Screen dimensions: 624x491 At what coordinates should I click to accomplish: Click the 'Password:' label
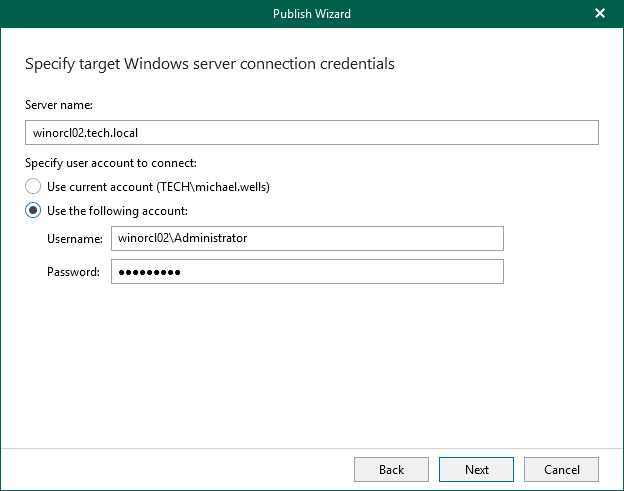[x=73, y=272]
